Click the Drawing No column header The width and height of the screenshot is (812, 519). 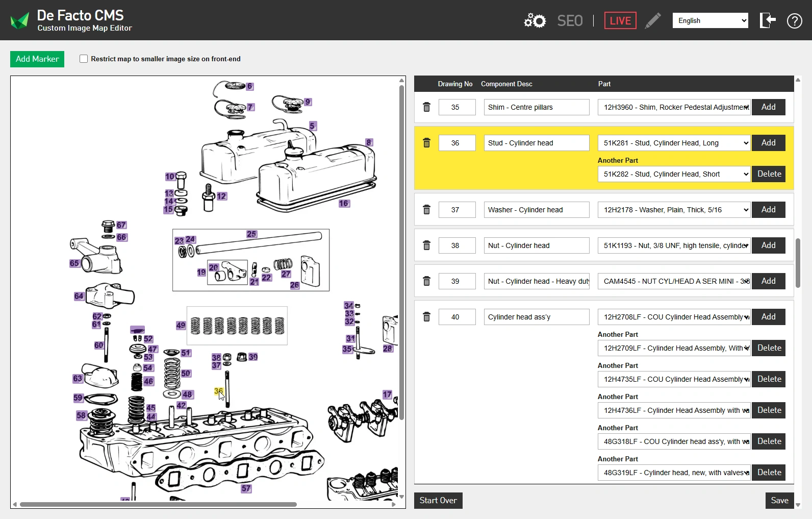click(455, 84)
